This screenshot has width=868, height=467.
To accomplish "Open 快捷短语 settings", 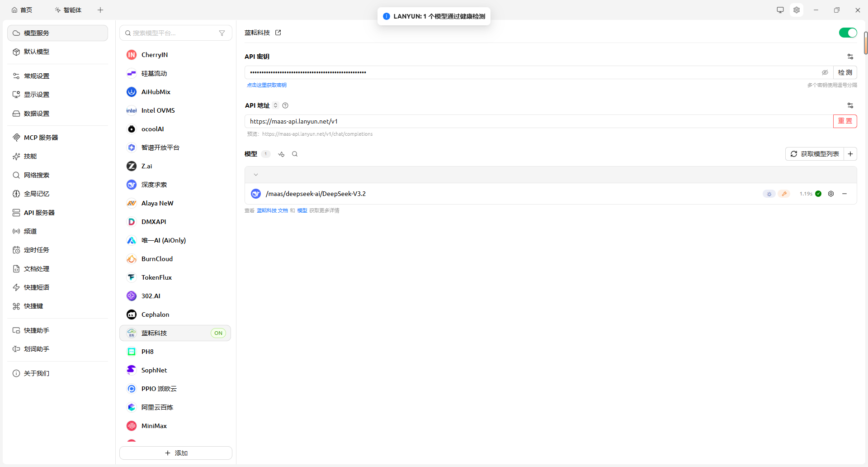I will 57,287.
